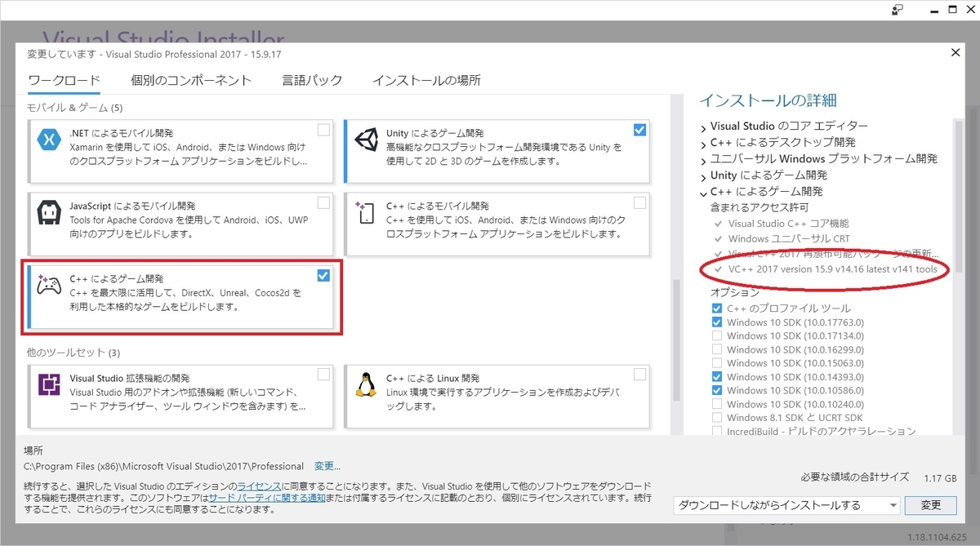Enable the .NET mobile development workload checkbox
This screenshot has height=546, width=980.
click(324, 130)
